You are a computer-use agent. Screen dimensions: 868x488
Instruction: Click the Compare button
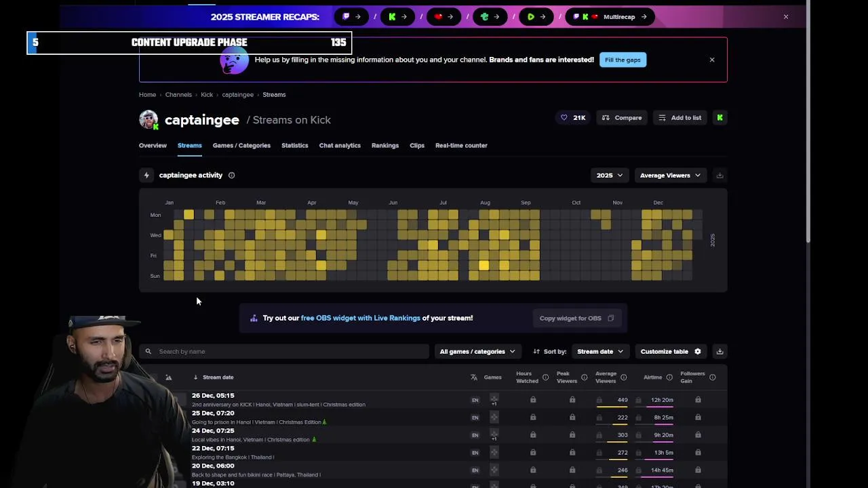click(x=622, y=118)
